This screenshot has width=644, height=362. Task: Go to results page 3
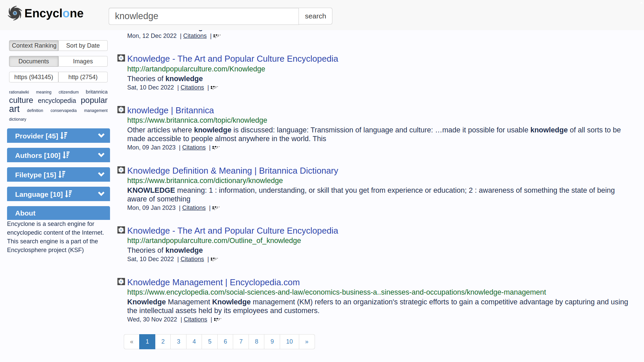178,342
